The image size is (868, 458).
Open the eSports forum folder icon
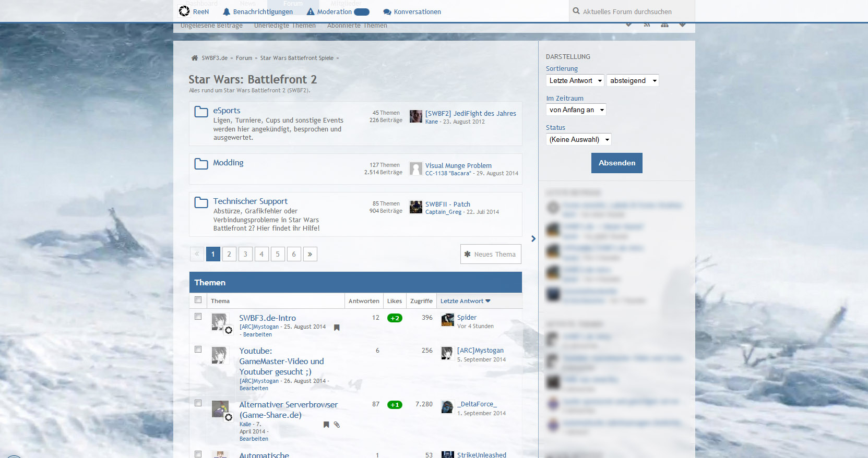pyautogui.click(x=201, y=112)
